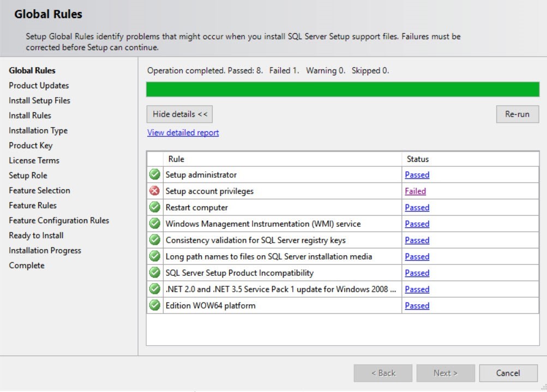Viewport: 547px width, 392px height.
Task: Click Failed link for Setup account privileges
Action: click(415, 191)
